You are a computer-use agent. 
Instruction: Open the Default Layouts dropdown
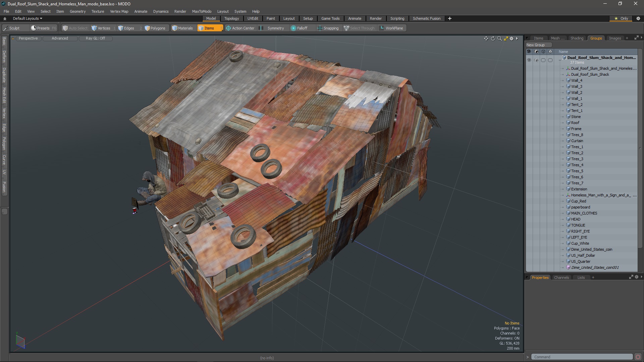click(28, 18)
